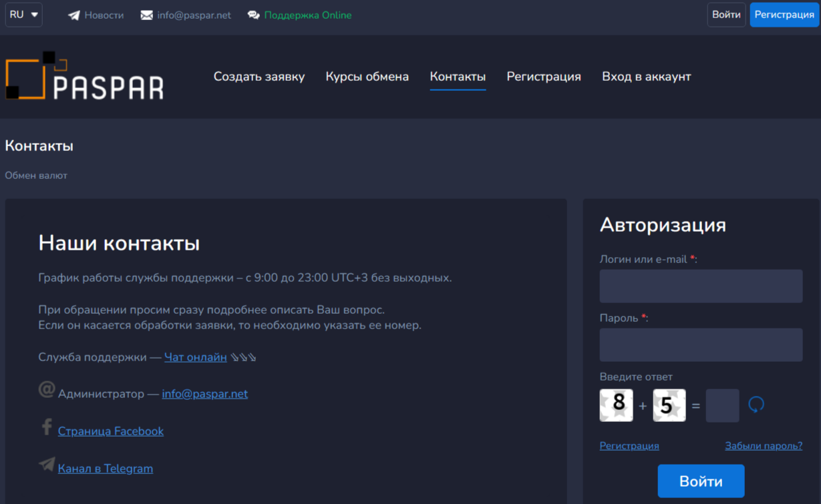This screenshot has width=821, height=504.
Task: Click the Facebook icon in contacts list
Action: [x=47, y=427]
